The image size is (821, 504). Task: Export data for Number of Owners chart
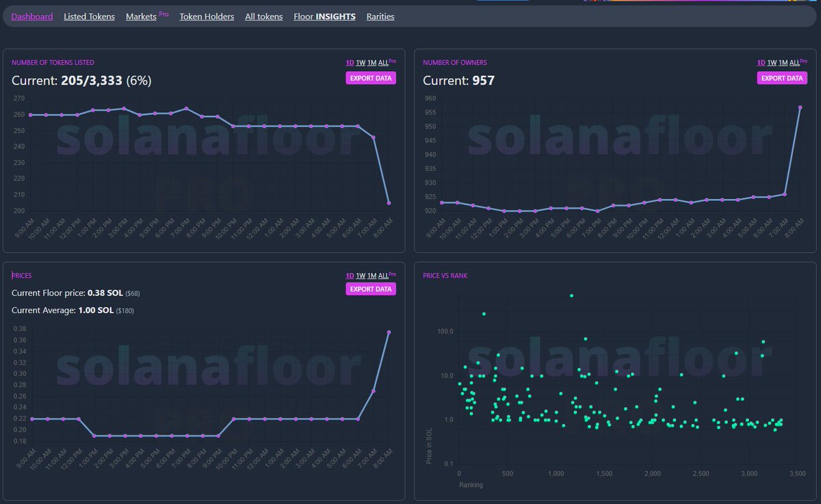pos(782,78)
